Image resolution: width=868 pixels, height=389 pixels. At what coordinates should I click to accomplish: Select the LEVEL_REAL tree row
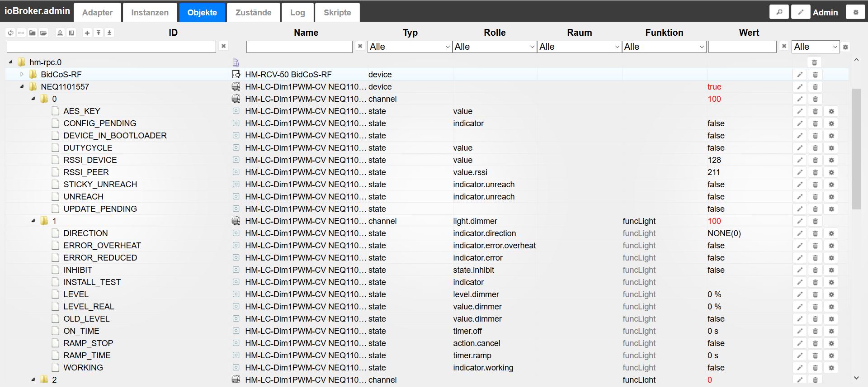tap(427, 307)
